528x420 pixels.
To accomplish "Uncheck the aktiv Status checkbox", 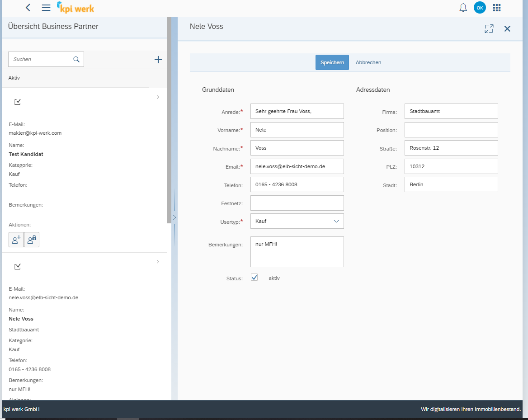I will coord(254,277).
